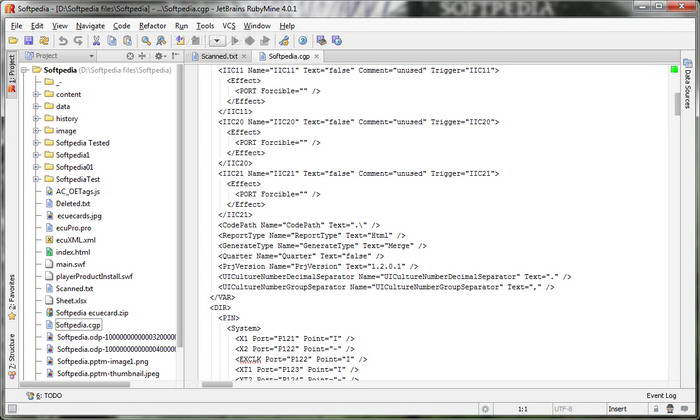Expand the data folder
The width and height of the screenshot is (700, 420).
click(x=37, y=106)
